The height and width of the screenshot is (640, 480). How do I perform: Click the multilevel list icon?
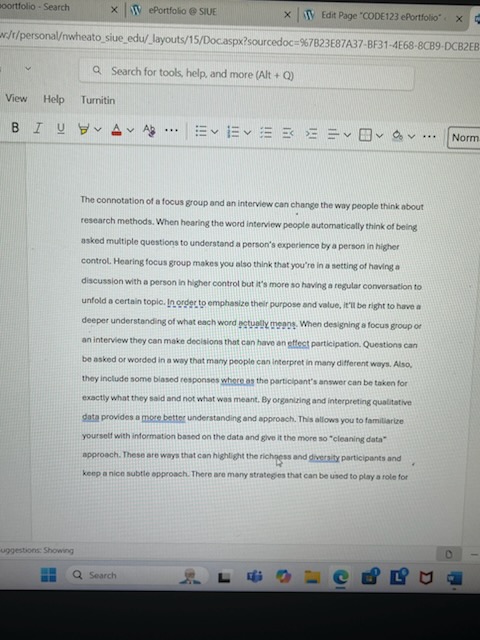[266, 133]
